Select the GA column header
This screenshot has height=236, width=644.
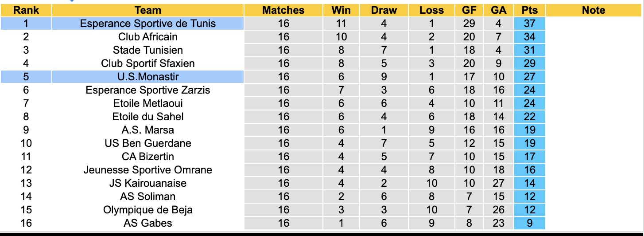499,10
